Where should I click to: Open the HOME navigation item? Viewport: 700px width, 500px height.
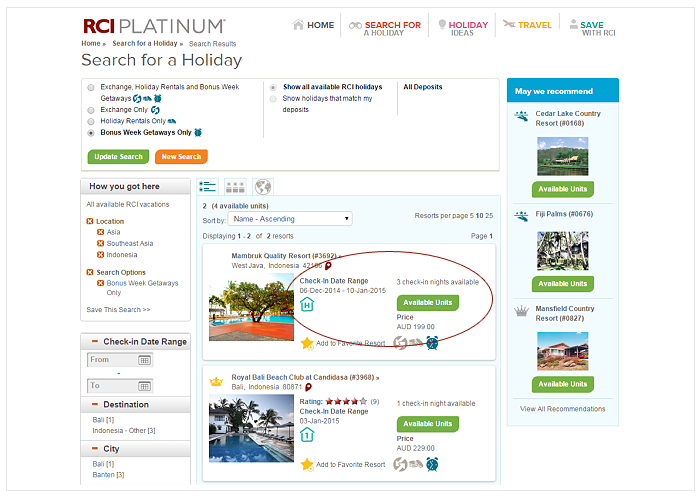point(313,25)
